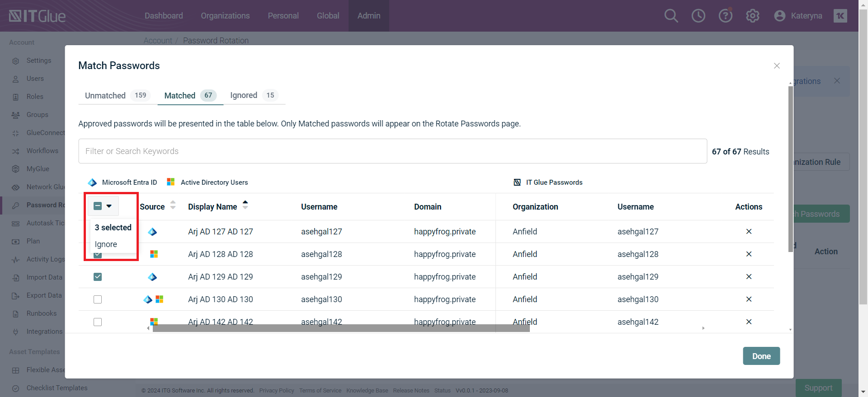Open bulk actions dropdown arrow

tap(109, 206)
